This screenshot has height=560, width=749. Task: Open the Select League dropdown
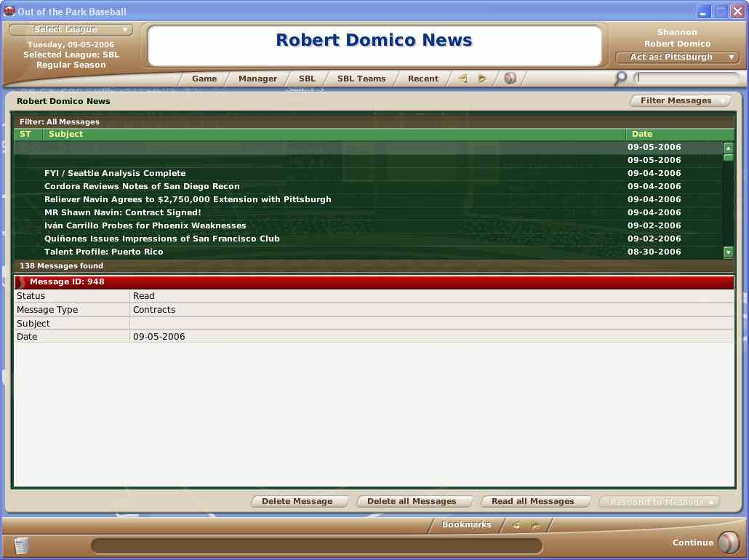tap(71, 30)
